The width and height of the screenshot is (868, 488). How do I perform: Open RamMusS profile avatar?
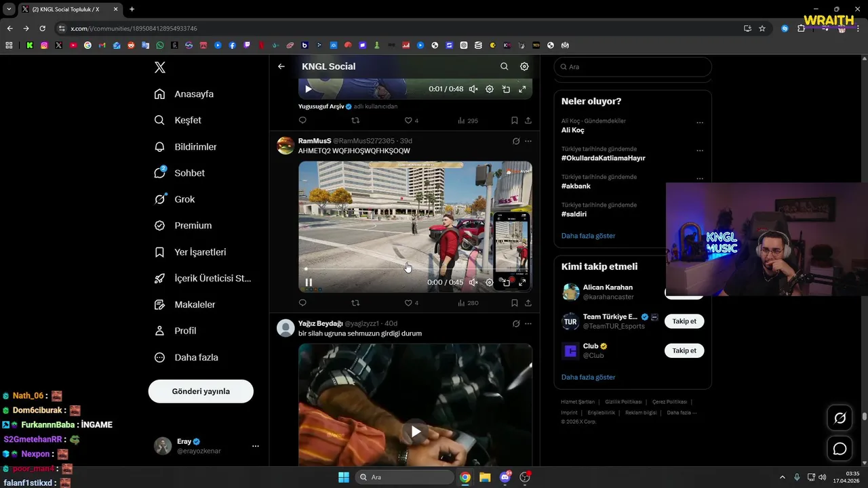(285, 145)
